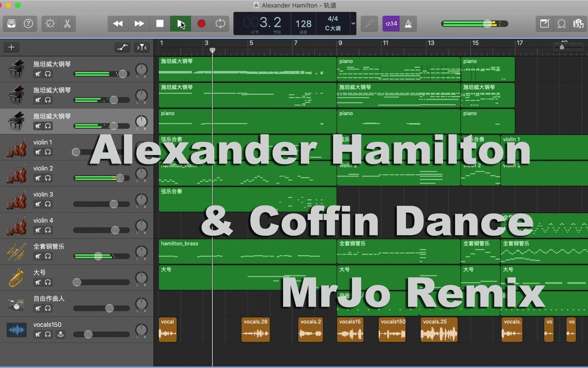This screenshot has height=368, width=588.
Task: Toggle Catch playhead button
Action: pos(142,47)
